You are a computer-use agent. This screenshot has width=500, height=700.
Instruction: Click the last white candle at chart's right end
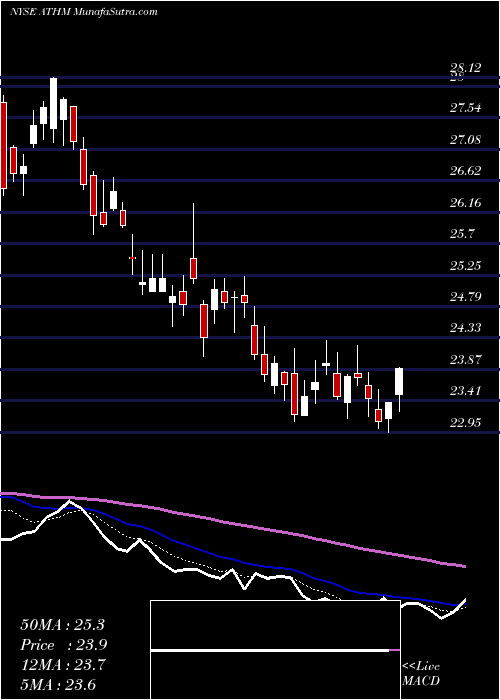[399, 382]
